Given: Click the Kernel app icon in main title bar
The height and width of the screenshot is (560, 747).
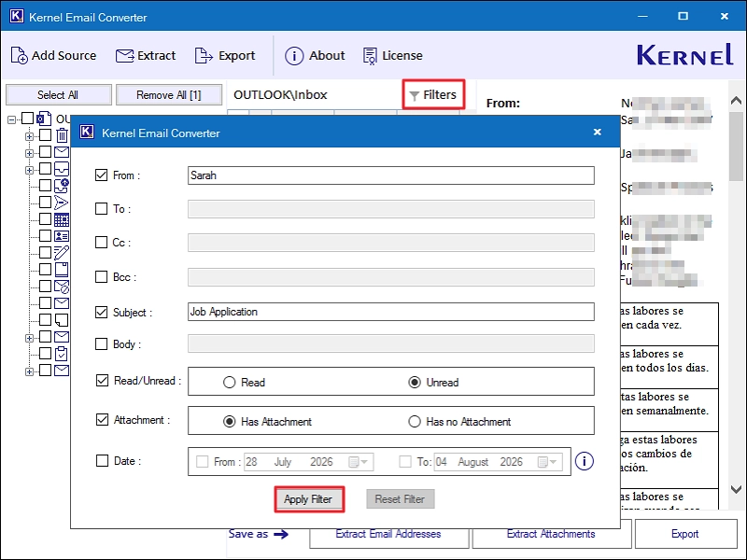Looking at the screenshot, I should click(17, 16).
